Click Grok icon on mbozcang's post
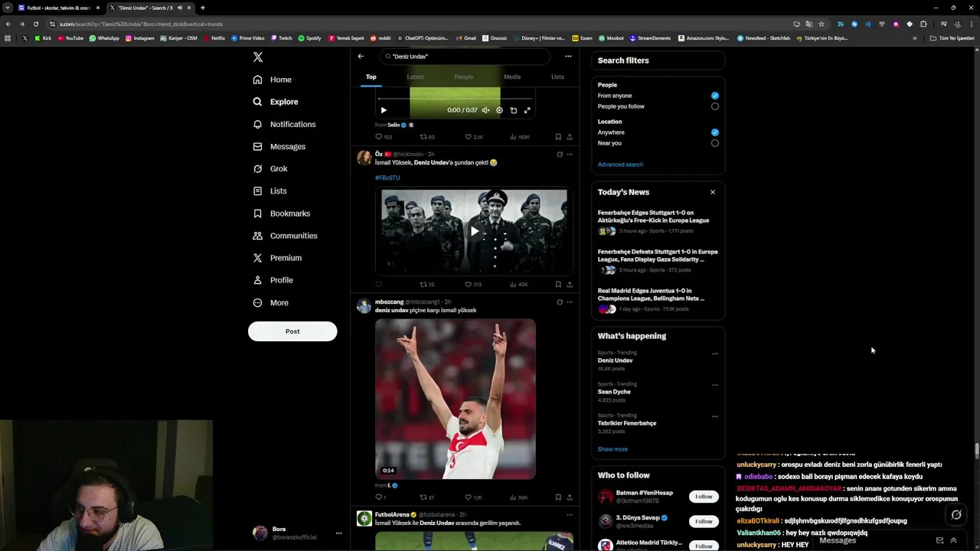Image resolution: width=980 pixels, height=551 pixels. point(560,302)
